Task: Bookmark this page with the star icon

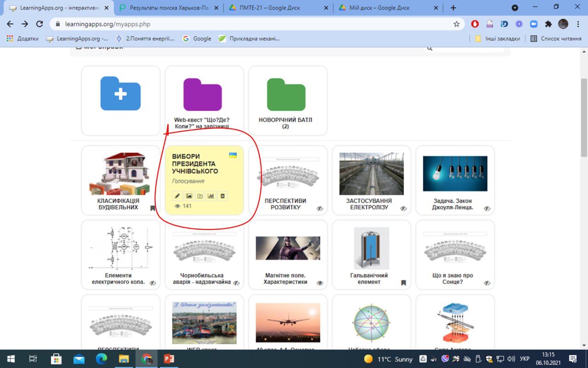Action: [457, 24]
